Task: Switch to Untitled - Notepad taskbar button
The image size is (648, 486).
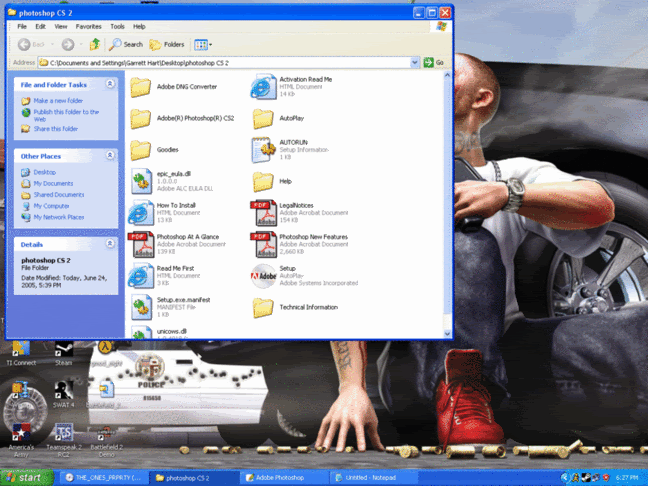Action: pos(373,478)
